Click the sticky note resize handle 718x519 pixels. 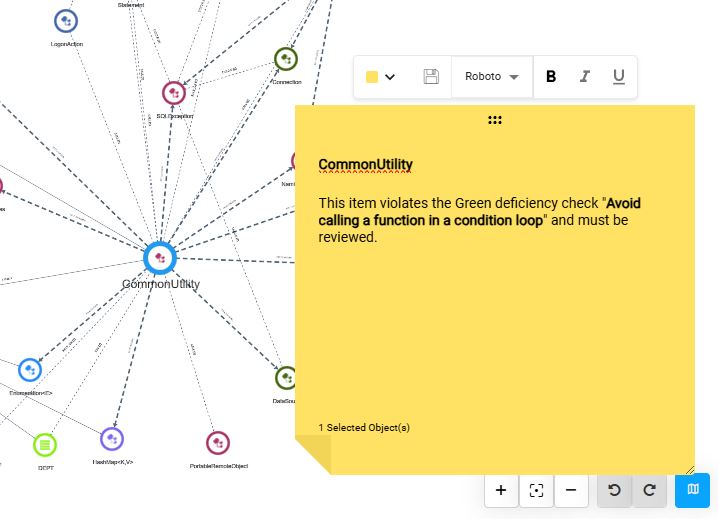pos(688,468)
